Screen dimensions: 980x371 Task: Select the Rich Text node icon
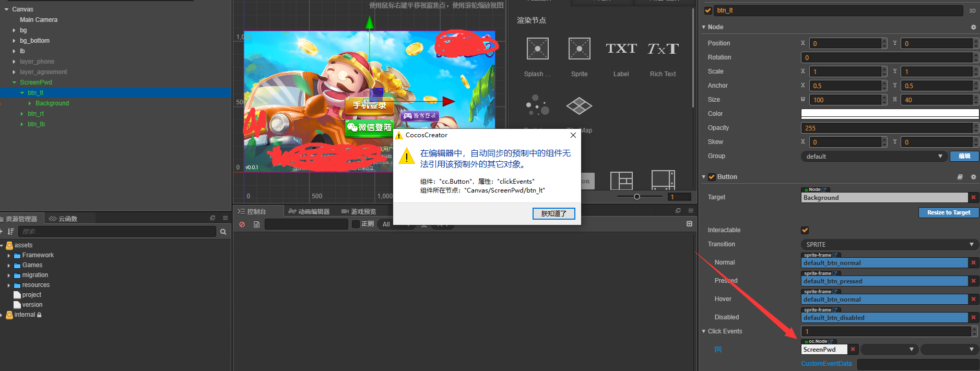663,49
